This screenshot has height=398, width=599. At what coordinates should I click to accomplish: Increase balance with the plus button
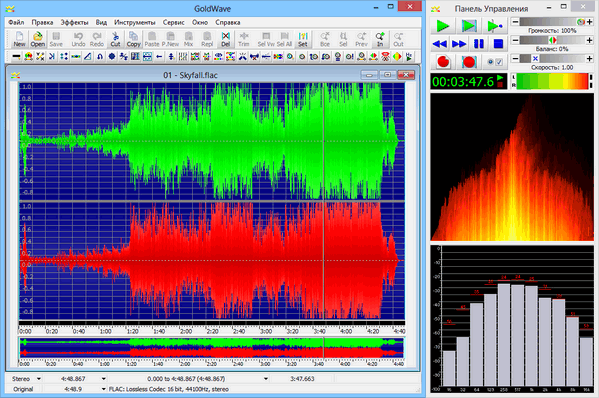(x=590, y=40)
